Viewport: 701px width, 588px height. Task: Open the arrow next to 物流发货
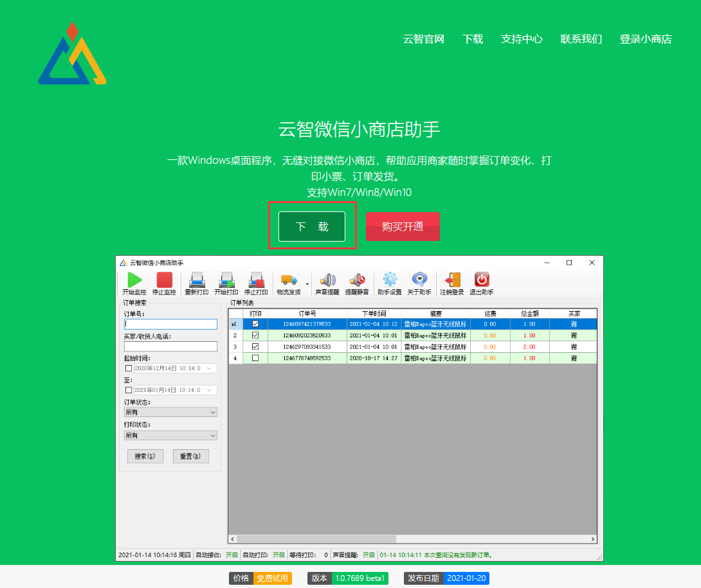click(307, 284)
